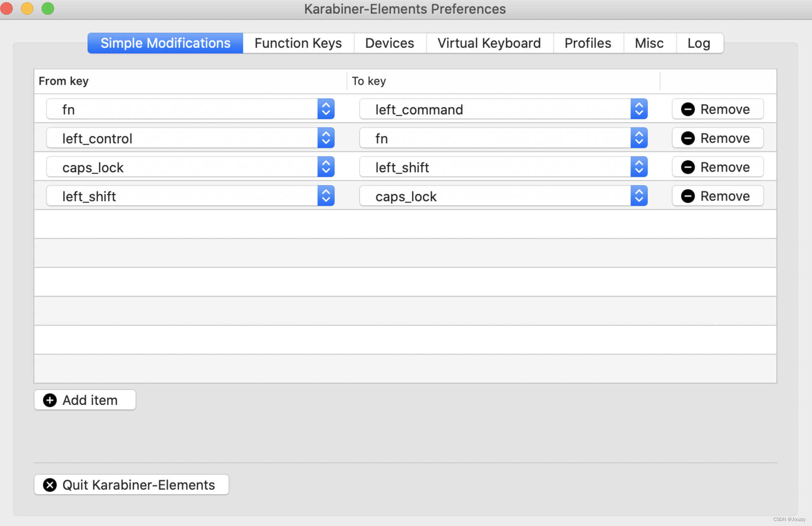Click the plus icon to add an item
The image size is (812, 526).
pyautogui.click(x=50, y=400)
